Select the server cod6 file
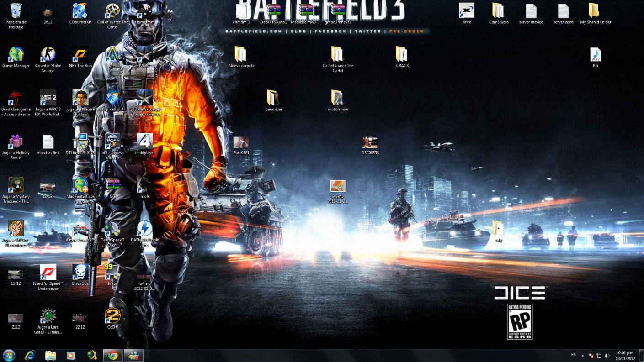 (x=563, y=11)
